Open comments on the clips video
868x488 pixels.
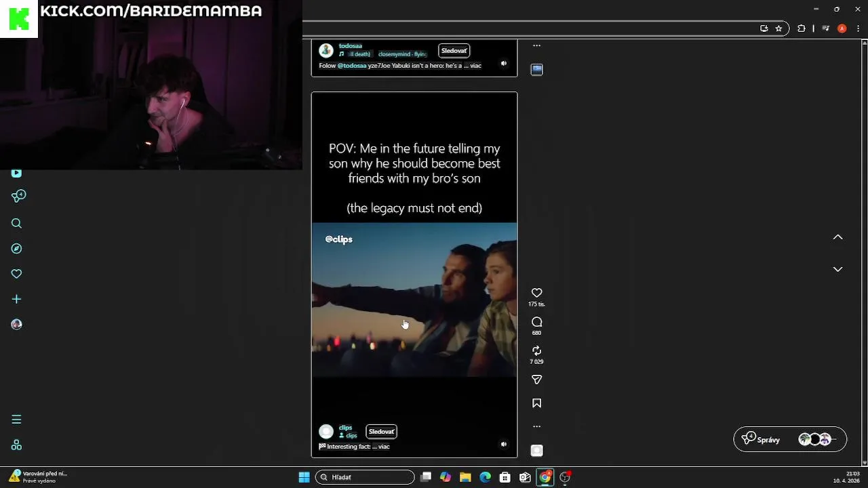pos(536,322)
